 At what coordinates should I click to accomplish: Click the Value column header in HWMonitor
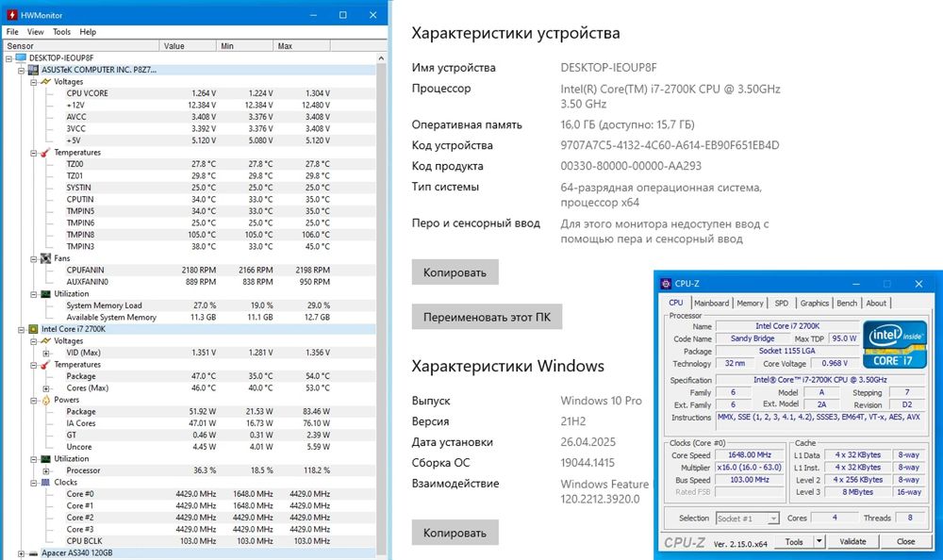[x=188, y=45]
